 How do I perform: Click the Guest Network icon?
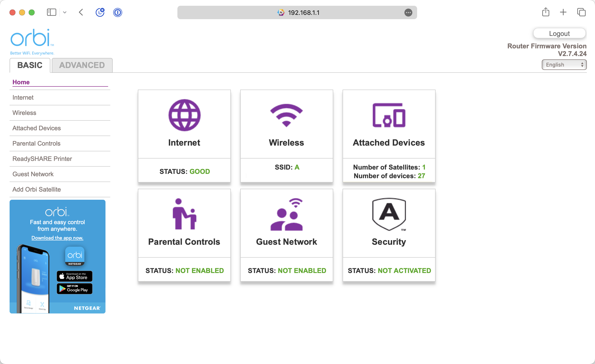coord(286,215)
